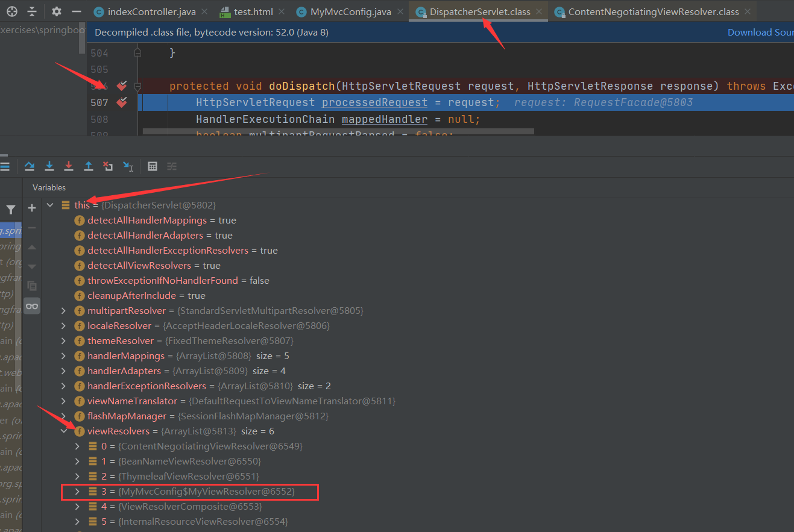Expand the flashMapManager field
Viewport: 794px width, 532px height.
(63, 416)
